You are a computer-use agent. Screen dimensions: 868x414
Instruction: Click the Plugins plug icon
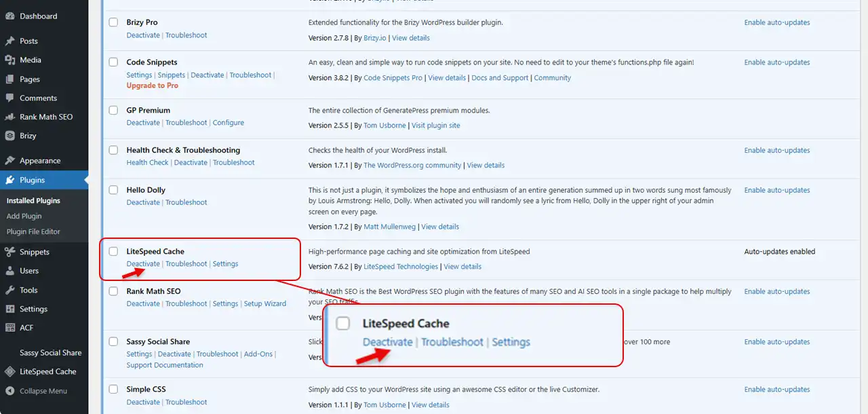click(x=9, y=181)
